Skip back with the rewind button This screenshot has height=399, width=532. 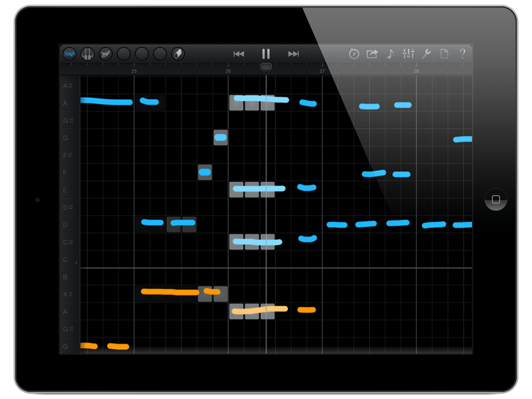click(238, 54)
